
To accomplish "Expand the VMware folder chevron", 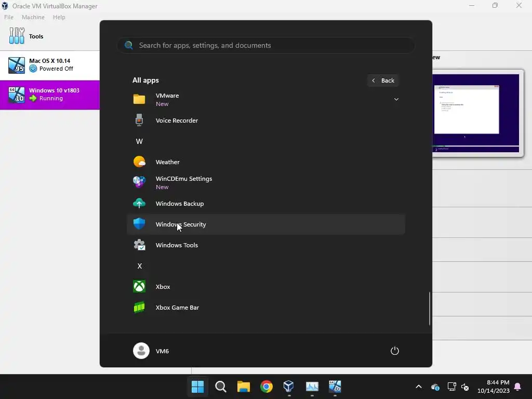I will [x=396, y=99].
